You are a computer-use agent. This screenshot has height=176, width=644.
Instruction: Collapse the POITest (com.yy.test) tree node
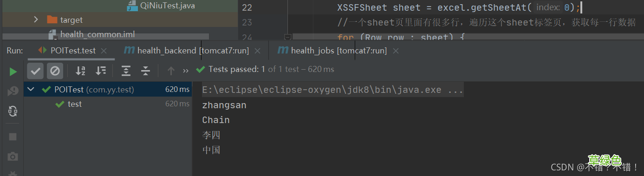[31, 89]
